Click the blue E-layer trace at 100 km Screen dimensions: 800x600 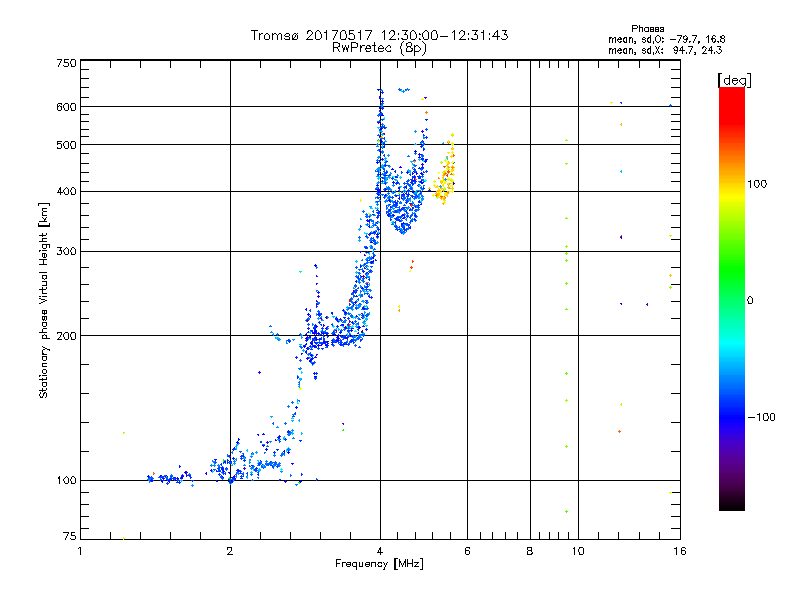[x=169, y=479]
